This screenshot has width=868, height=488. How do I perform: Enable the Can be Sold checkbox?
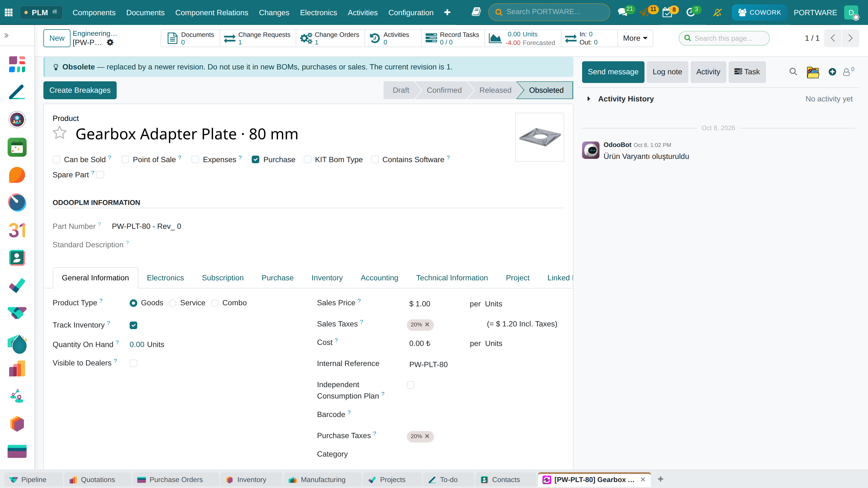[56, 159]
